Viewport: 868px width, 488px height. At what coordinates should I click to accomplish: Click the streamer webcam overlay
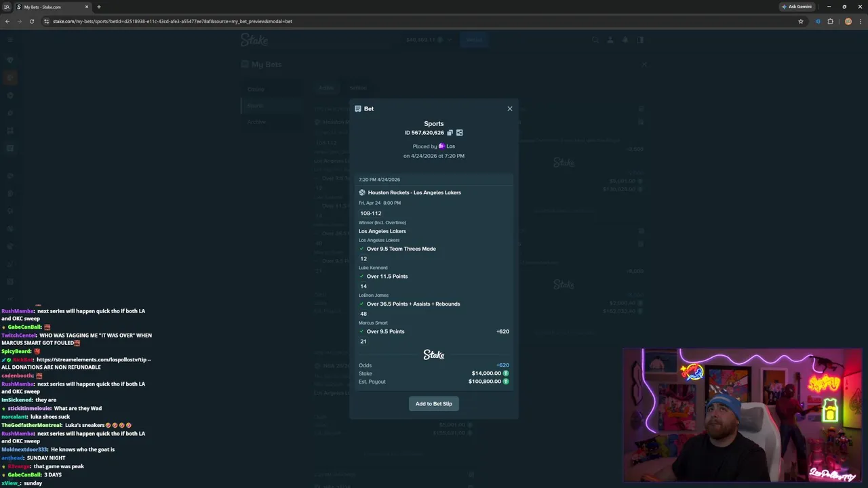[743, 415]
